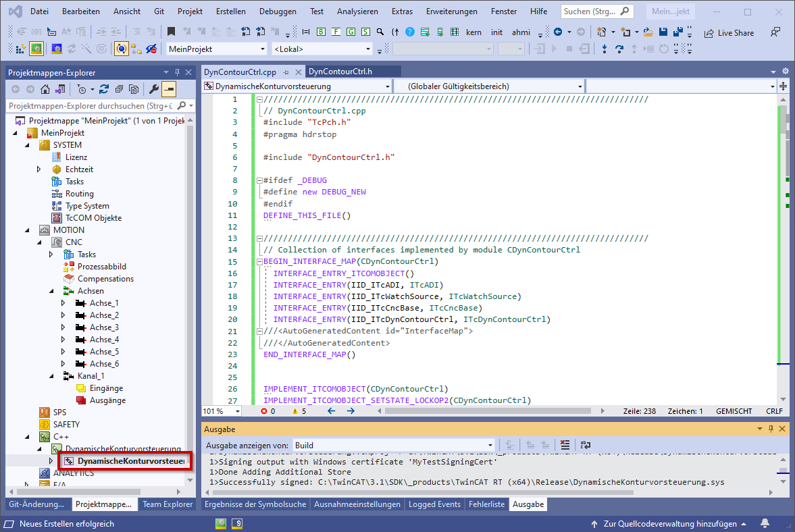Click the init toolbar button

(x=496, y=32)
